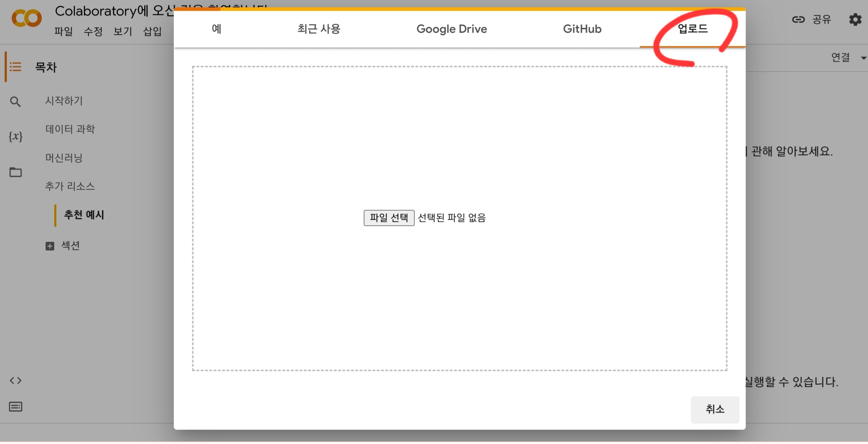
Task: Open the code snippets icon
Action: point(15,380)
